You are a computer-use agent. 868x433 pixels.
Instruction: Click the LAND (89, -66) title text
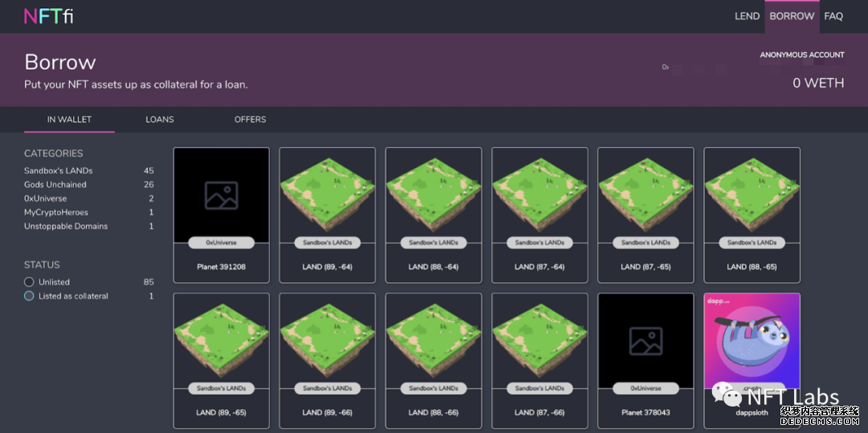pyautogui.click(x=327, y=413)
